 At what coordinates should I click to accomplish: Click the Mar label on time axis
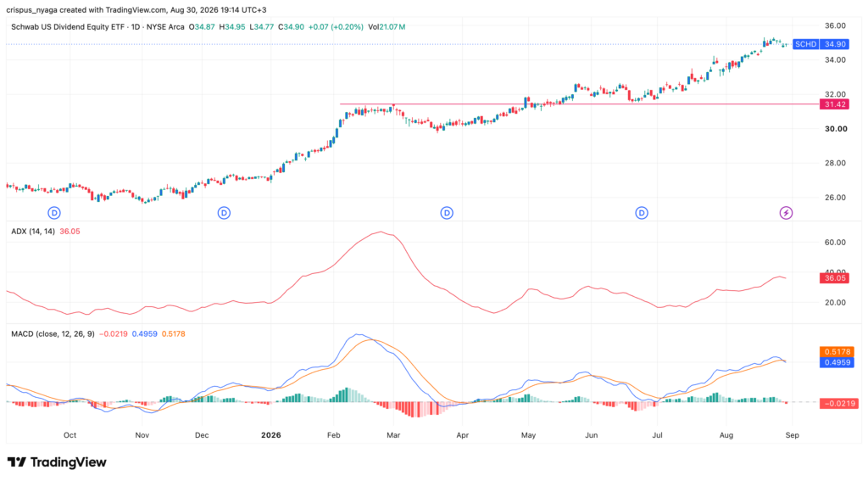click(x=393, y=435)
